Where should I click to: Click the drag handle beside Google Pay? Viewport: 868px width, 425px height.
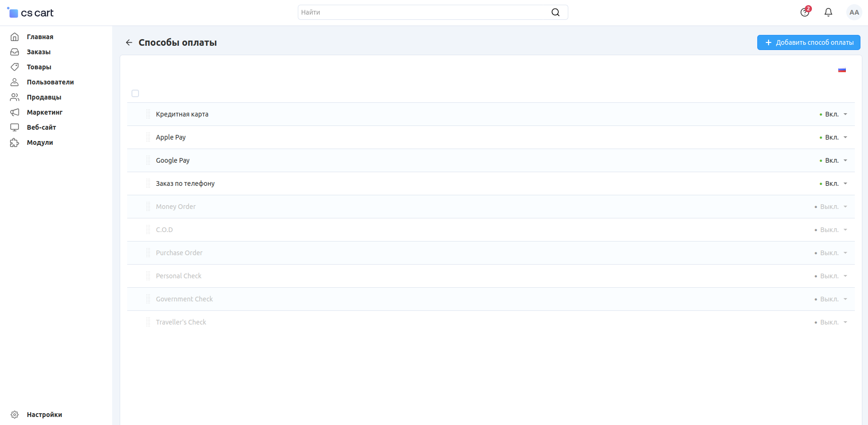pyautogui.click(x=148, y=160)
